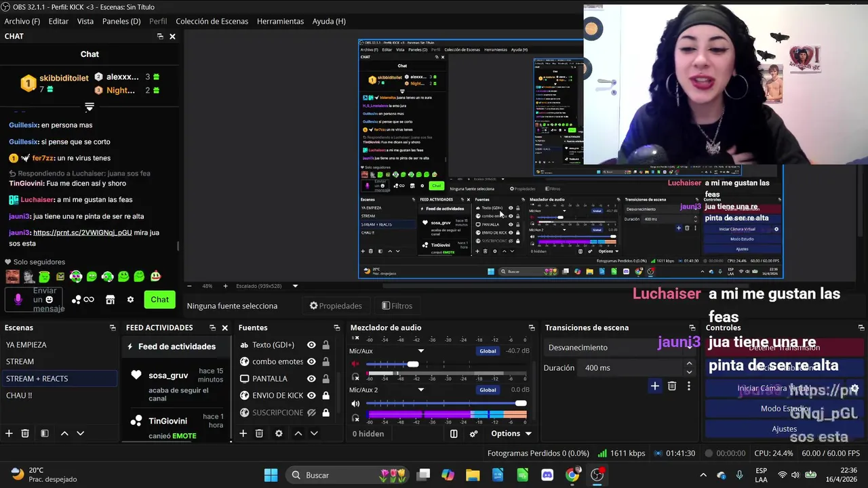Unlock the ENVIO DE KICK source
Image resolution: width=868 pixels, height=488 pixels.
[x=326, y=395]
